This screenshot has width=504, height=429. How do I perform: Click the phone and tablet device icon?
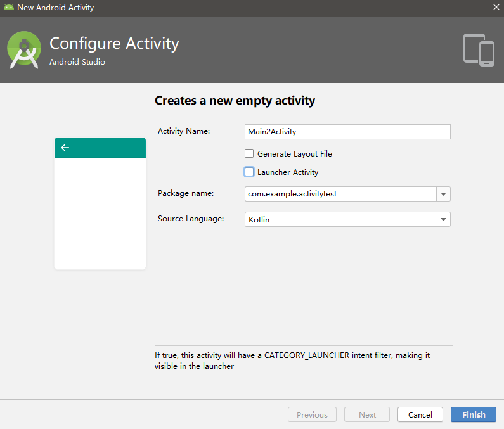coord(479,49)
